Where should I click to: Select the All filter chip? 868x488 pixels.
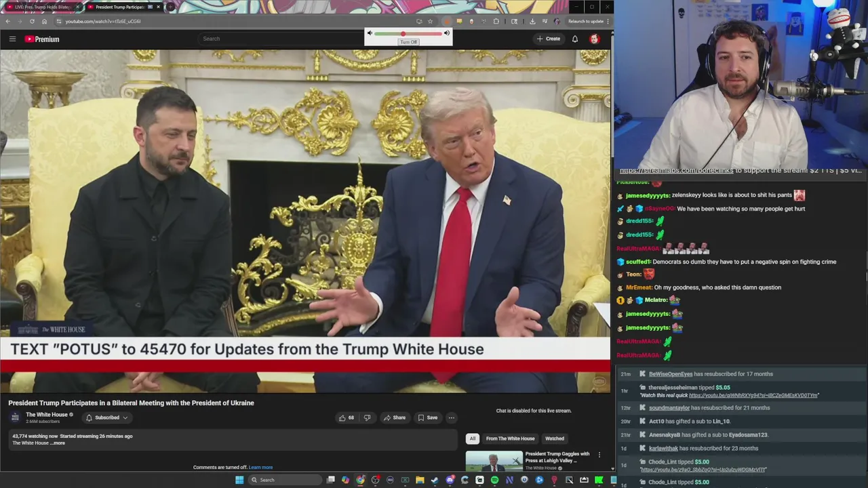click(x=473, y=439)
